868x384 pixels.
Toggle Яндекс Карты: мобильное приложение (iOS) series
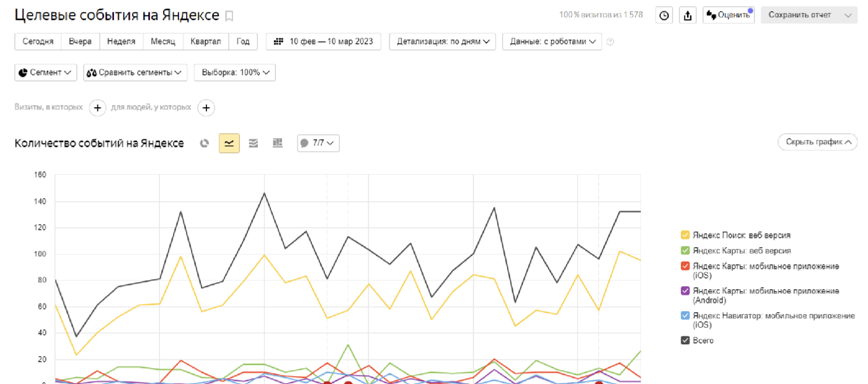tap(685, 266)
